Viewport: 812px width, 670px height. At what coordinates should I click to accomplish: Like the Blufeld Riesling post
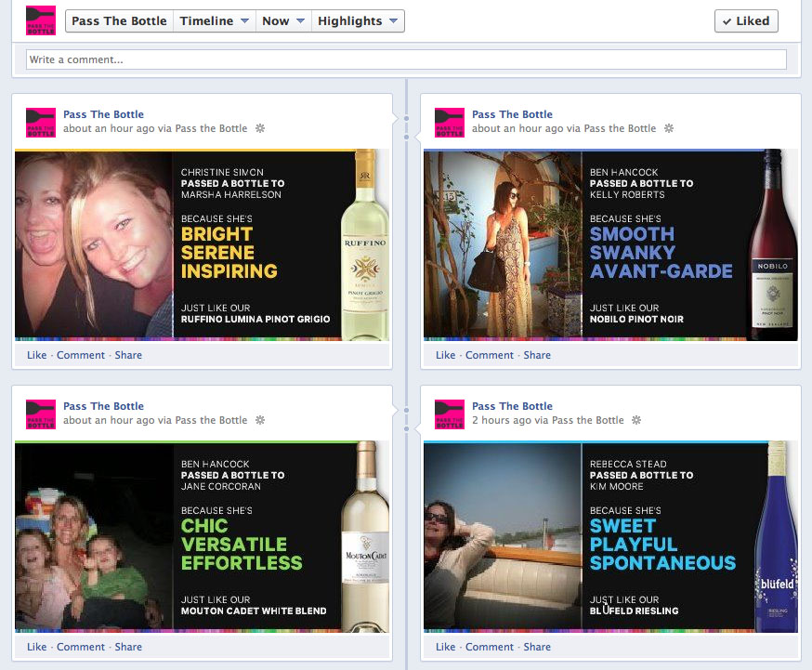click(x=445, y=647)
